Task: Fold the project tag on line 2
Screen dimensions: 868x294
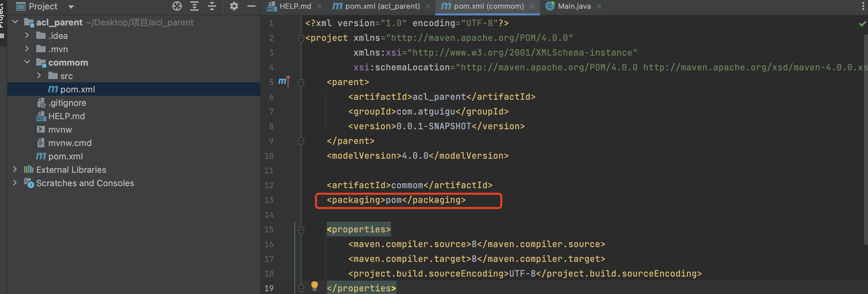Action: pyautogui.click(x=301, y=39)
